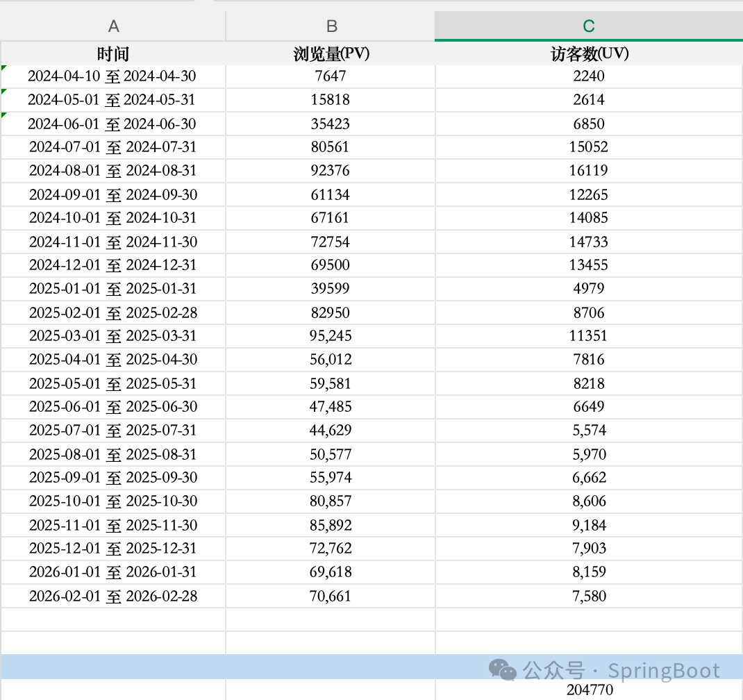Screen dimensions: 743x700
Task: Select column B header
Action: (331, 26)
